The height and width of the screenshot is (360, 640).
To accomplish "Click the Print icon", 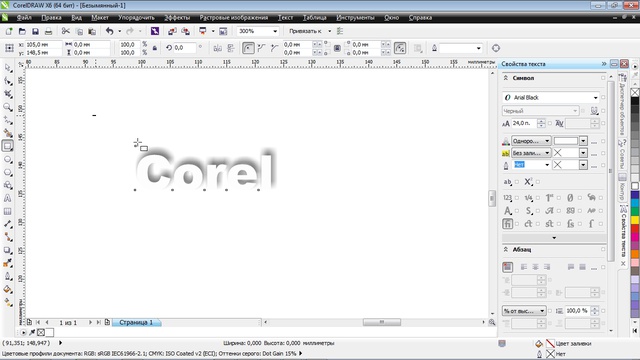I will pyautogui.click(x=49, y=31).
